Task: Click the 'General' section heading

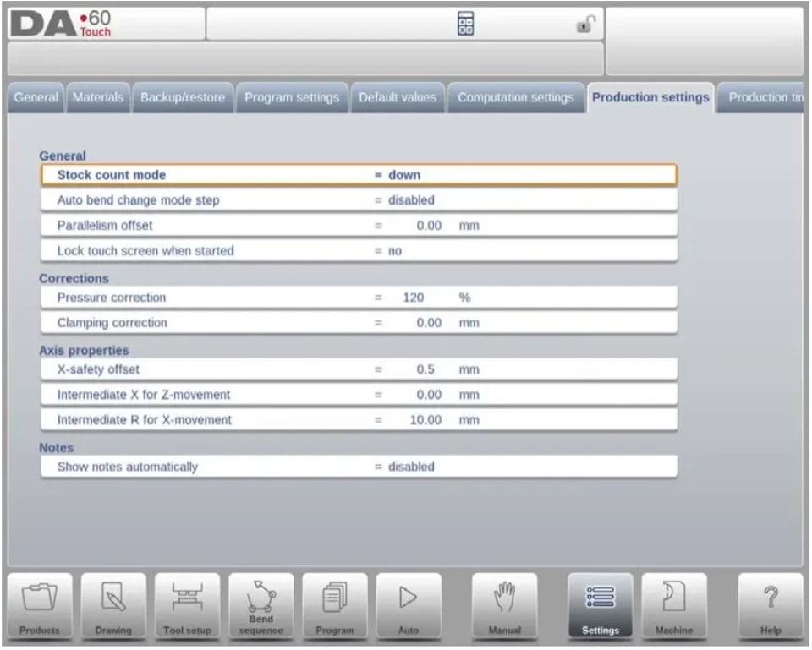Action: point(63,156)
